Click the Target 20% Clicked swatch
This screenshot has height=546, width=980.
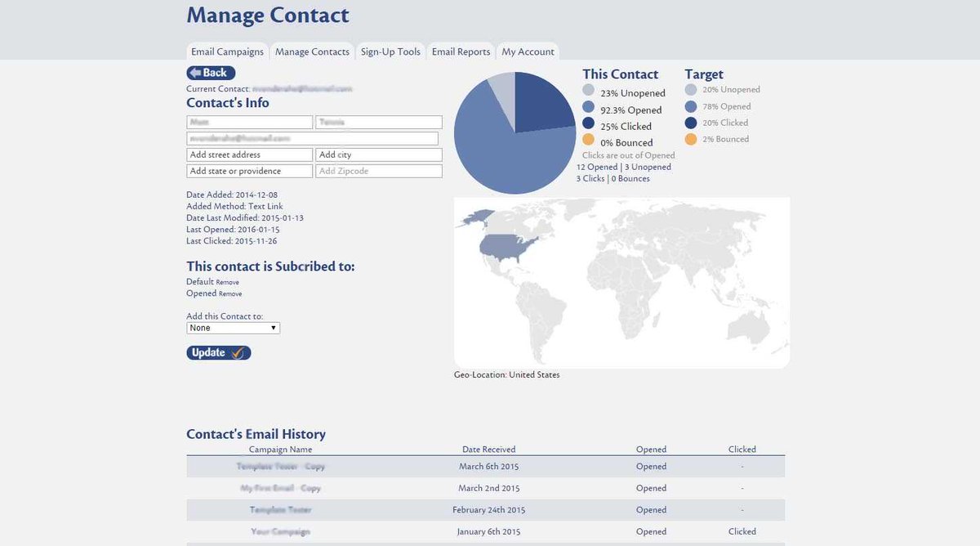click(x=691, y=123)
